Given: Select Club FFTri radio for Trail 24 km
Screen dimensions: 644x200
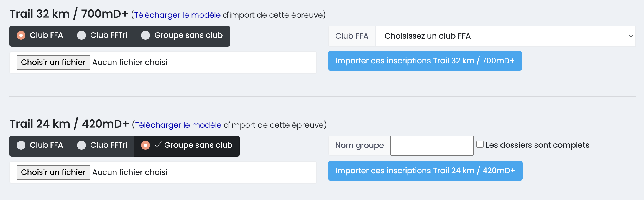Looking at the screenshot, I should click(81, 146).
